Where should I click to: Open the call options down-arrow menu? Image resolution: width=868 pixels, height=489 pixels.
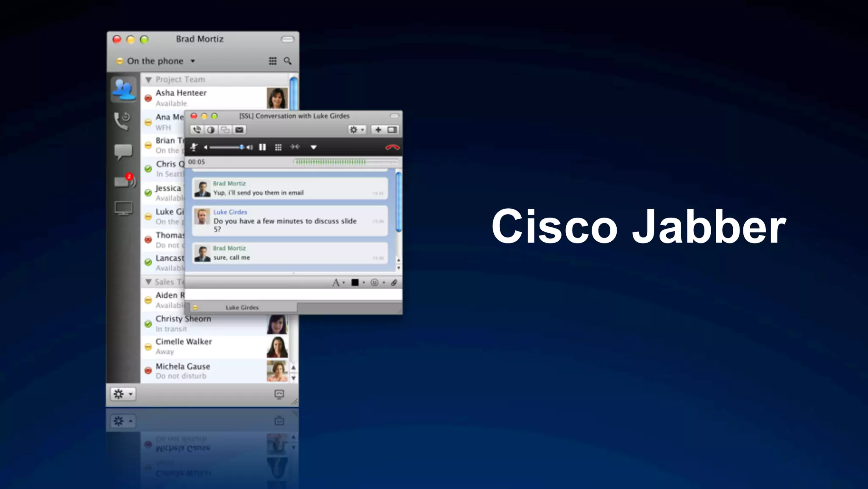point(314,147)
